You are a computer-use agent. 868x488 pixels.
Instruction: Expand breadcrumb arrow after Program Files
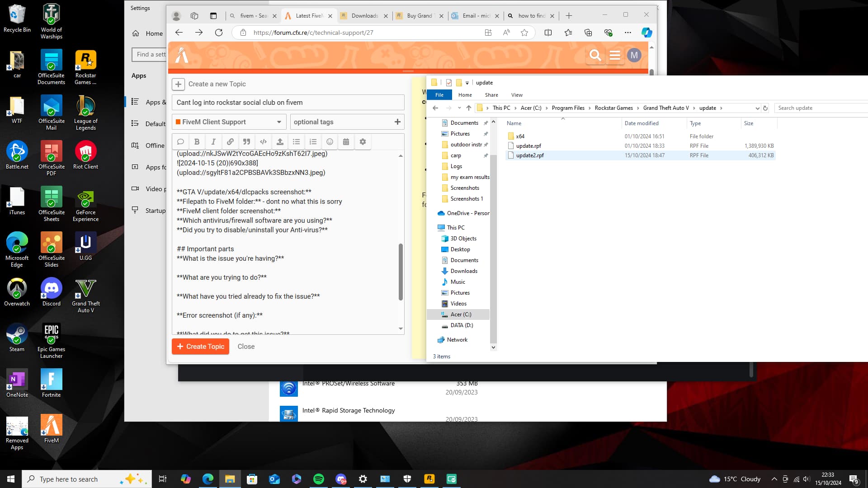pos(590,108)
